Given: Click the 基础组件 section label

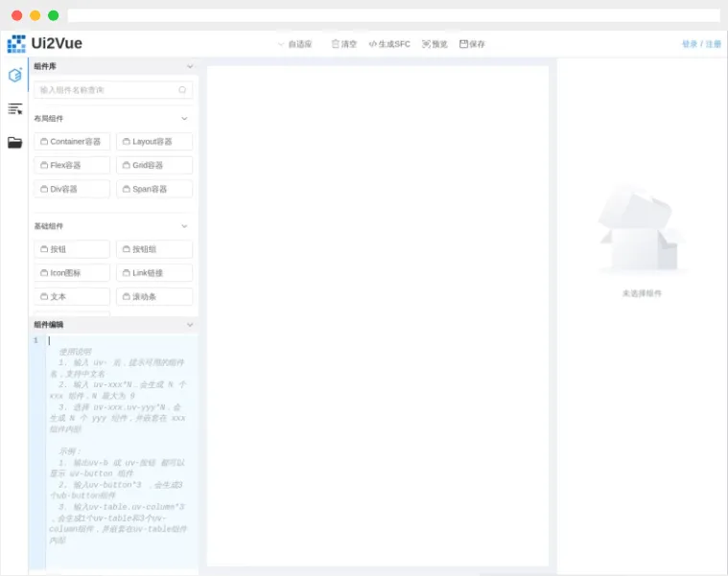Looking at the screenshot, I should [x=49, y=226].
